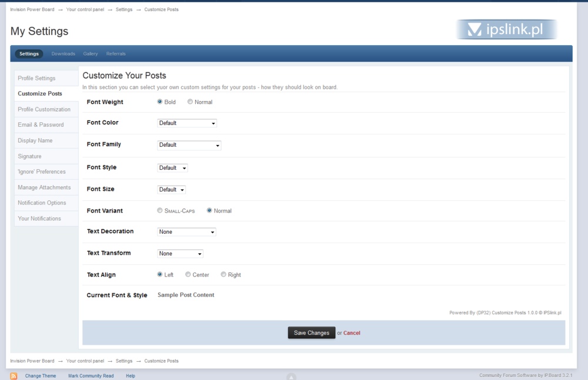
Task: Click the ipslink.pl logo banner
Action: tap(506, 29)
